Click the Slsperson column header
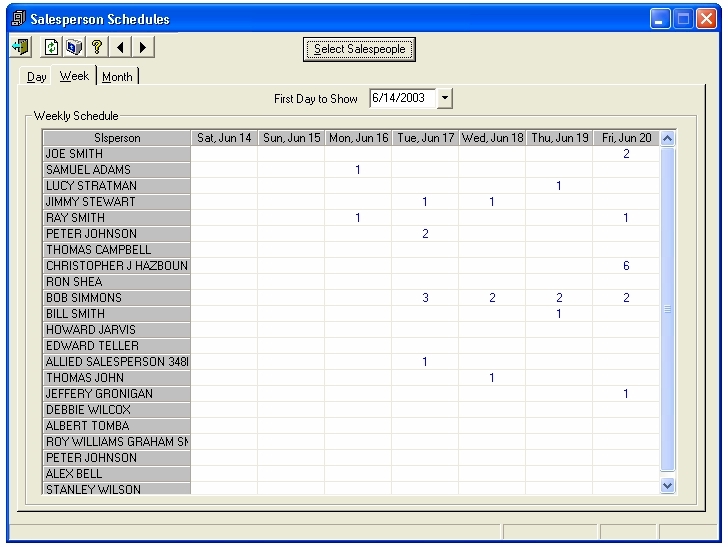The height and width of the screenshot is (547, 728). (x=117, y=138)
